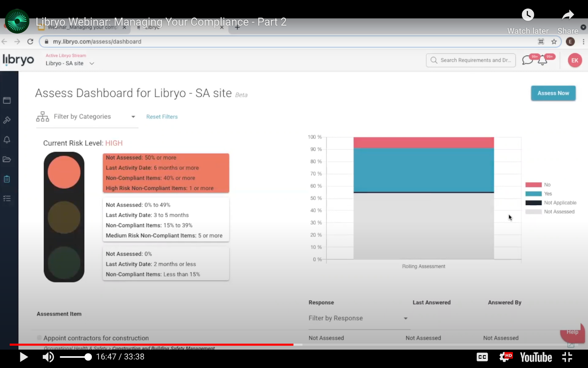Open the video title link
This screenshot has width=588, height=368.
(161, 22)
